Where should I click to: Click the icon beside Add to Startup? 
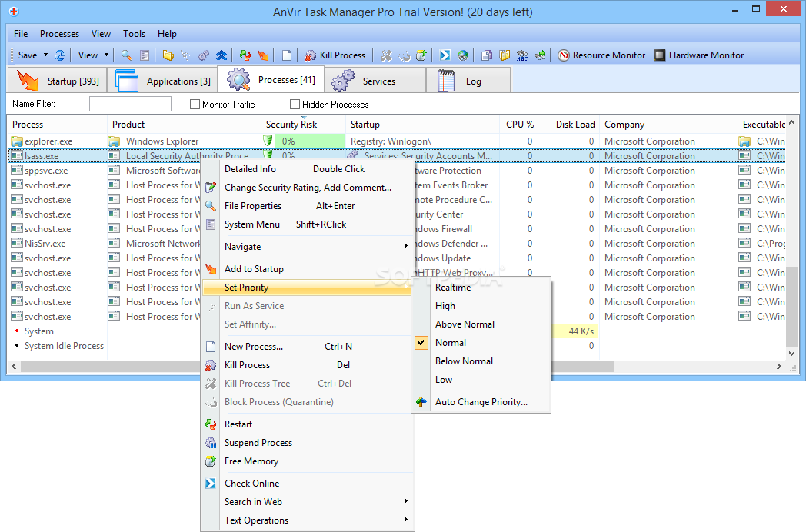[211, 269]
